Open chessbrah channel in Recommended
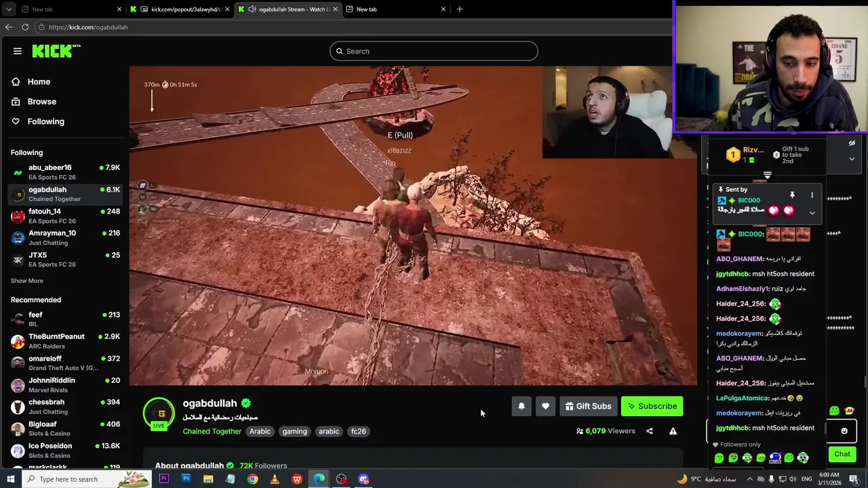The height and width of the screenshot is (488, 868). (x=65, y=407)
